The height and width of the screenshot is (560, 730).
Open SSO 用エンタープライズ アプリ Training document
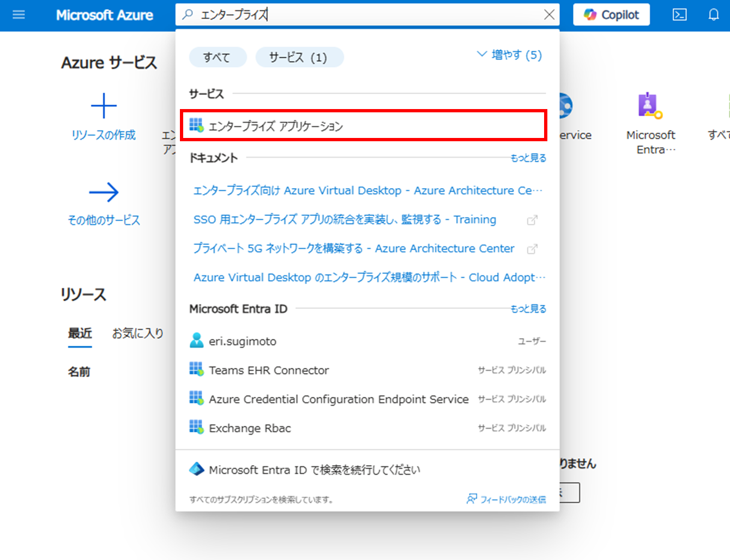click(x=345, y=219)
